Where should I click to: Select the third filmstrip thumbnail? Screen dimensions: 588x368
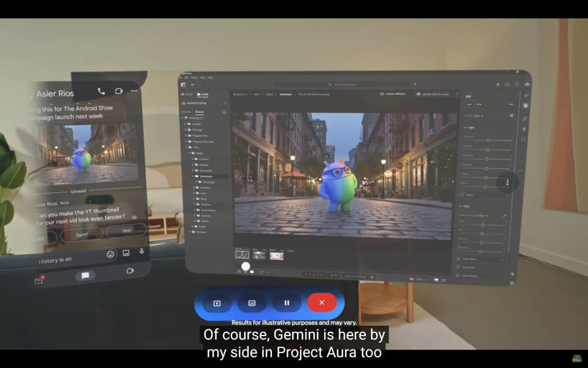[x=277, y=256]
